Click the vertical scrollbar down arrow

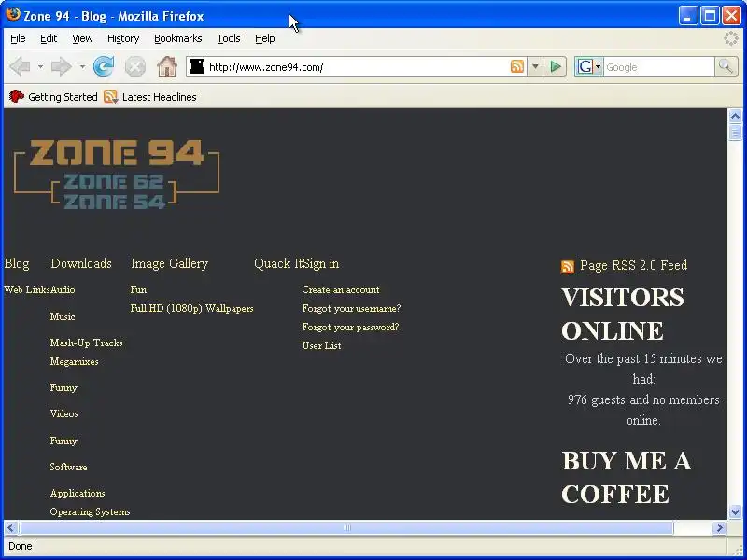coord(735,511)
